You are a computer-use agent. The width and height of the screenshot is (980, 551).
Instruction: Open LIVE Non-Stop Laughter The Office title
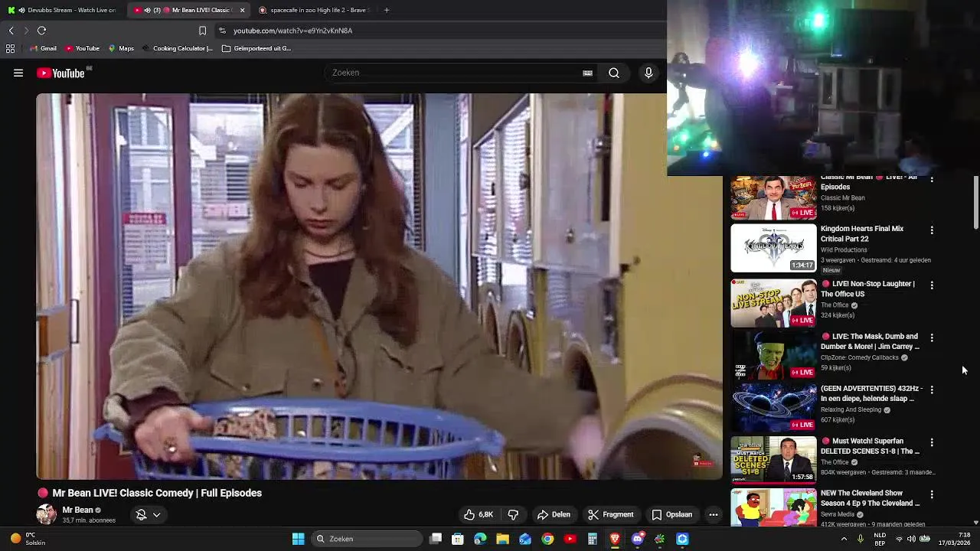(x=868, y=289)
